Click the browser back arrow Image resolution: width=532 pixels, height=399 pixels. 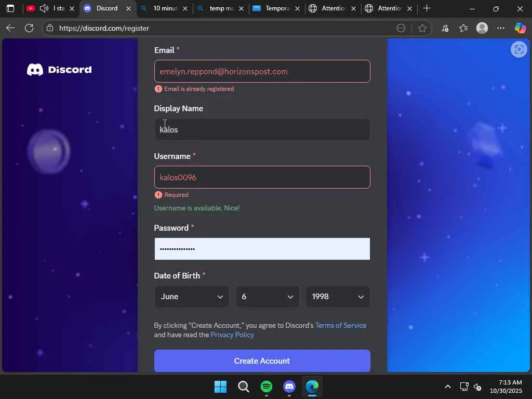(x=10, y=28)
